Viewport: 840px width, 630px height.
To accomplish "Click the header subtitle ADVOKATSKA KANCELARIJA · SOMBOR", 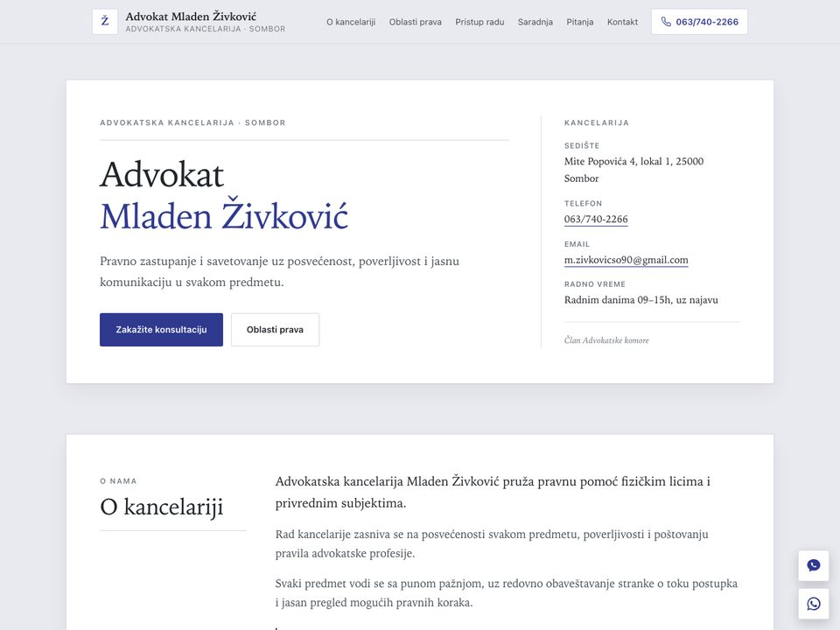I will pos(205,29).
